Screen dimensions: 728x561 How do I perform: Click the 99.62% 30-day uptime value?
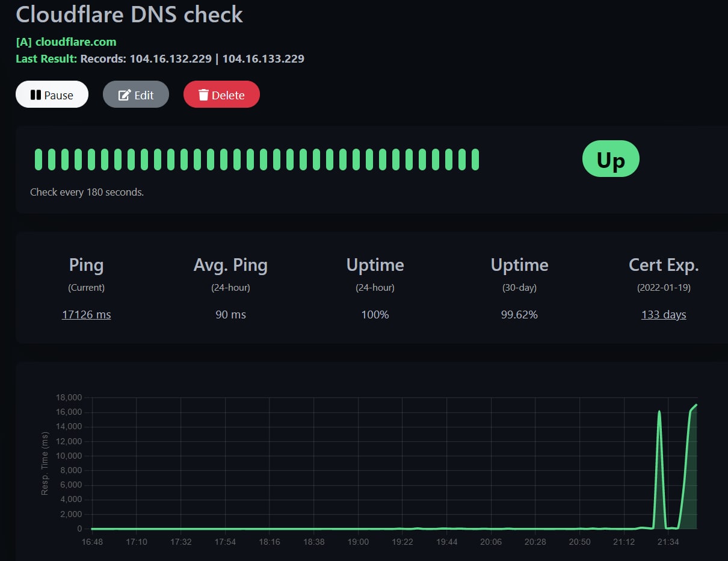click(519, 314)
